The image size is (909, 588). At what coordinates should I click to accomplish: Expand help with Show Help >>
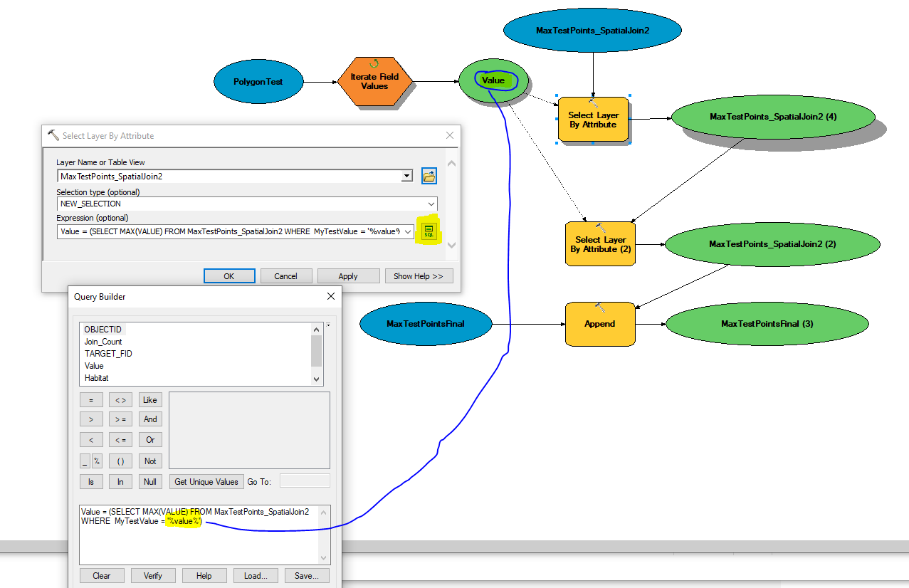pos(419,275)
